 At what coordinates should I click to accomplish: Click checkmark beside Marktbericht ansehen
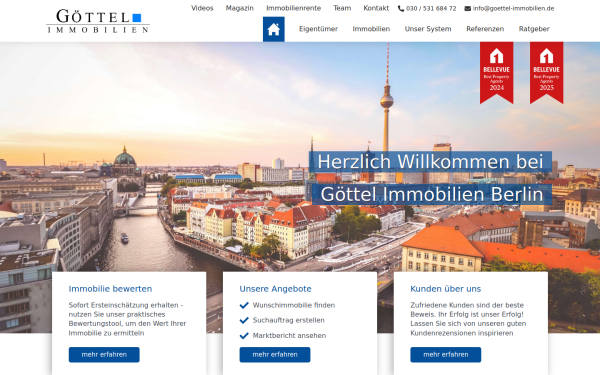coord(244,336)
